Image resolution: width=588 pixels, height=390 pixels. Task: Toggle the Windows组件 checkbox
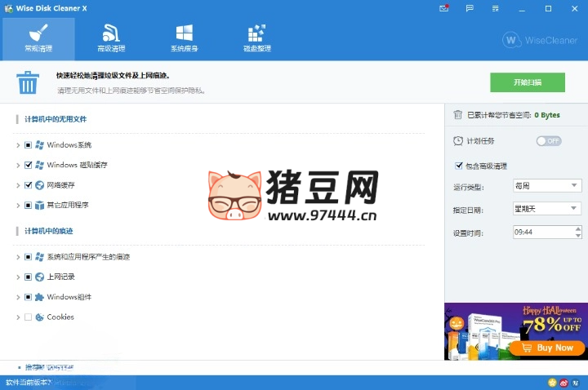pos(28,297)
